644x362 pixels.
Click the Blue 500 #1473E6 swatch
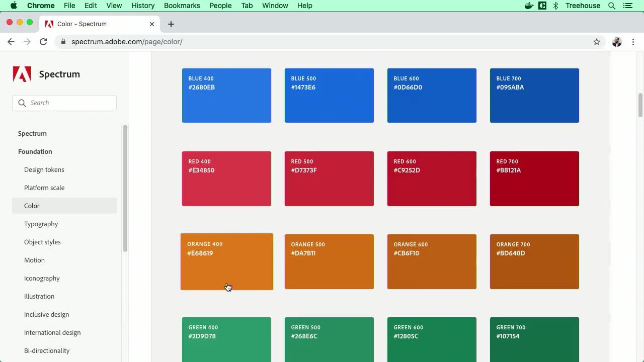pos(329,96)
